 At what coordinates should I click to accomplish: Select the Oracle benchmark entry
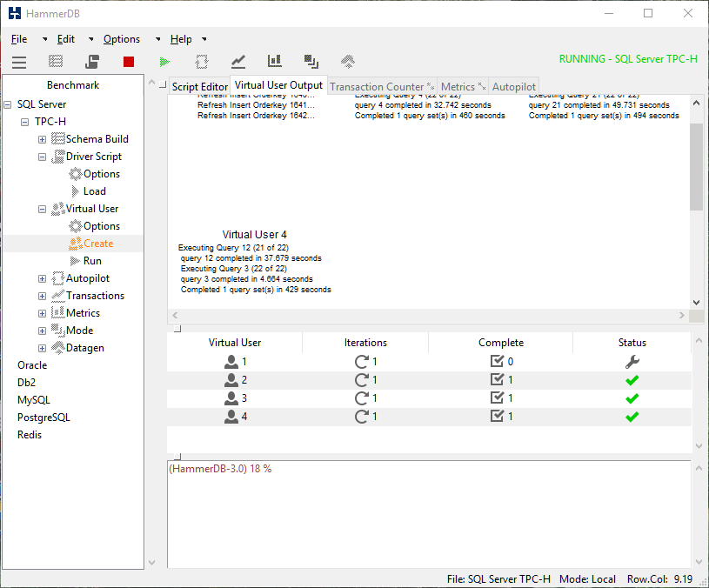32,365
